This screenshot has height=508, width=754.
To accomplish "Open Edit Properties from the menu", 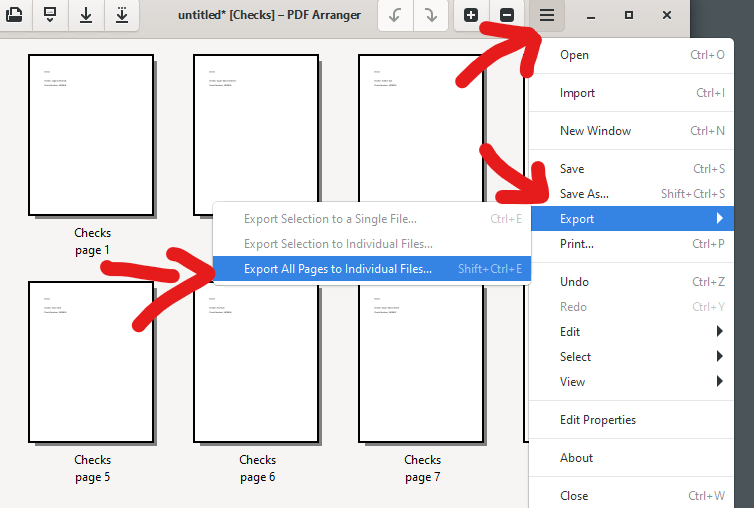I will pyautogui.click(x=632, y=420).
